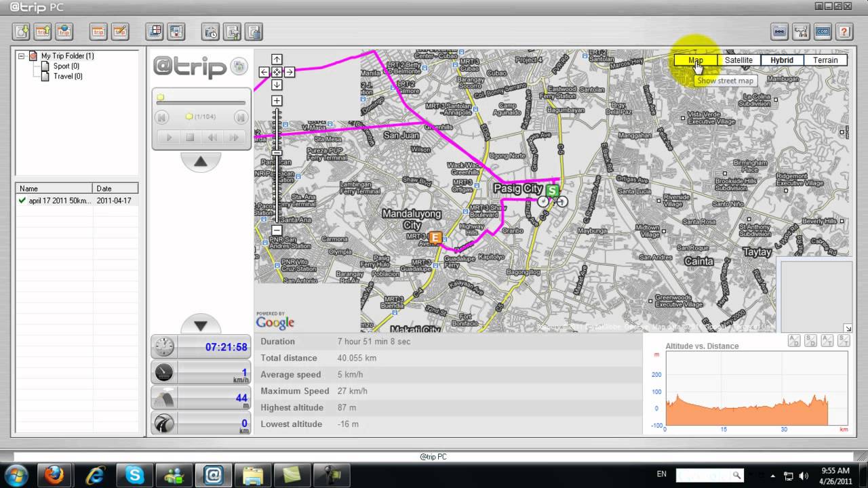Select the speed vs time chart button

click(844, 341)
